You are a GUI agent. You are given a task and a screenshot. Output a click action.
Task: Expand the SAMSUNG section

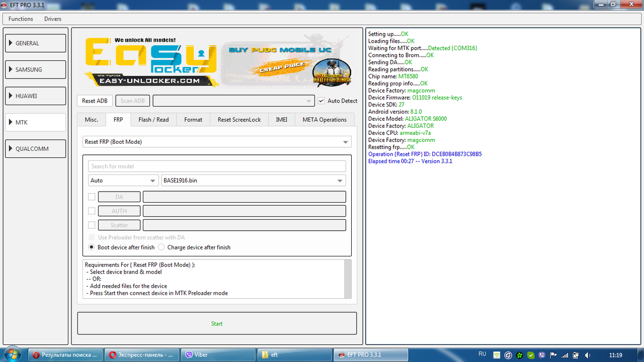36,69
